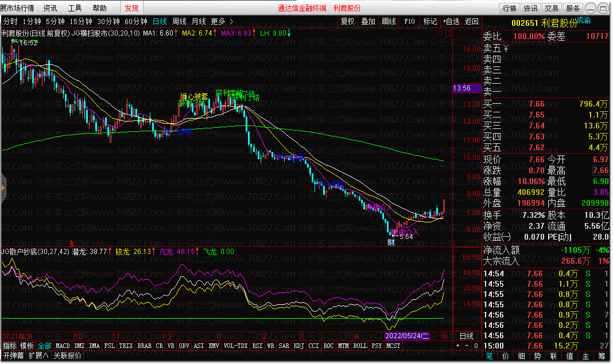The image size is (613, 364).
Task: Click the 模板 tab at bottom
Action: (27, 346)
